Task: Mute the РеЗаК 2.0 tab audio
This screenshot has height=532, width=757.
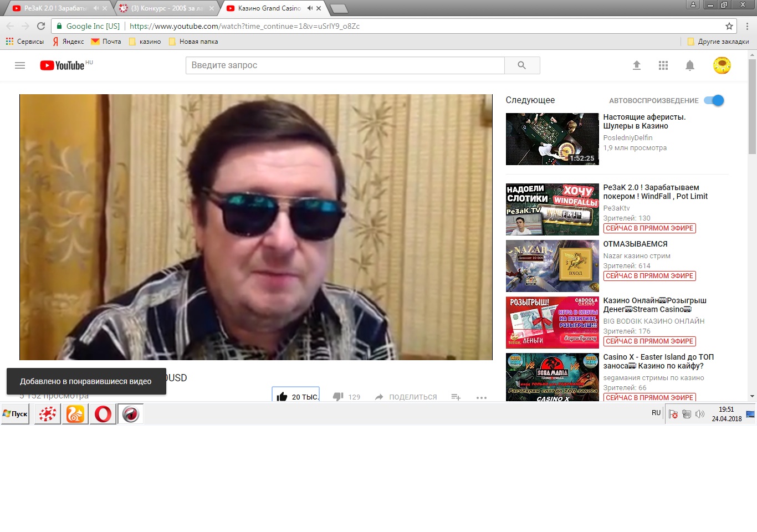Action: 96,8
